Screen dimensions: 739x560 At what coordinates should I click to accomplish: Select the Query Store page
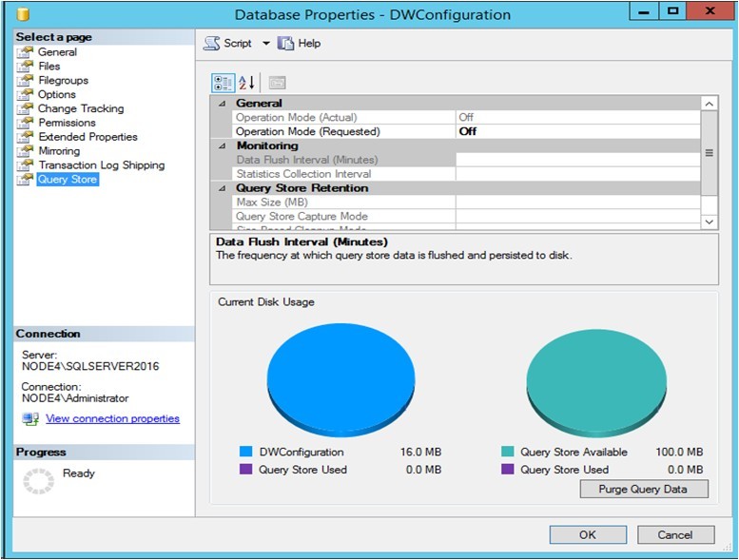(x=68, y=180)
